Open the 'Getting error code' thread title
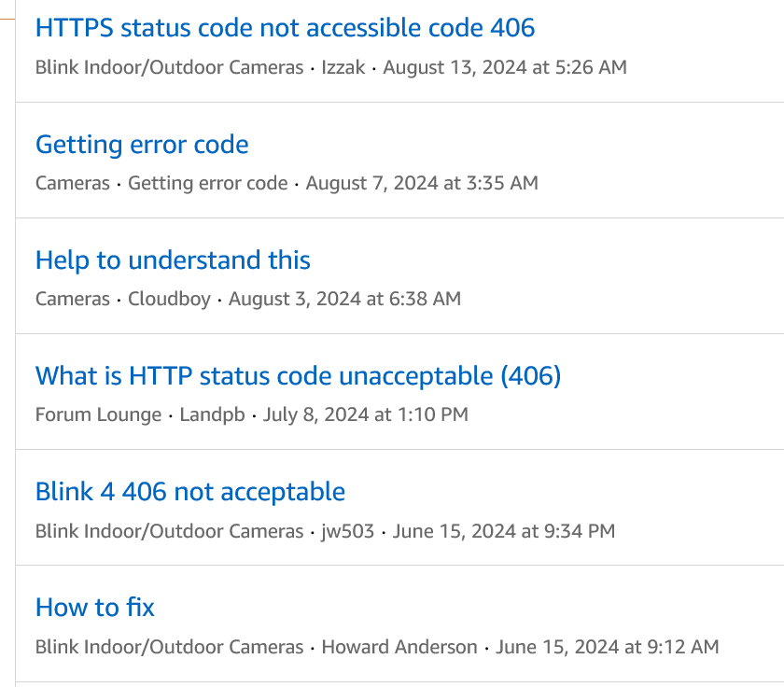The width and height of the screenshot is (784, 687). click(142, 145)
